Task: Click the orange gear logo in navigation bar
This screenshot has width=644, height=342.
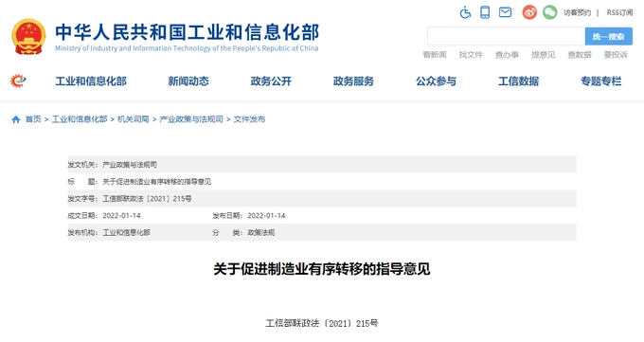Action: click(18, 81)
